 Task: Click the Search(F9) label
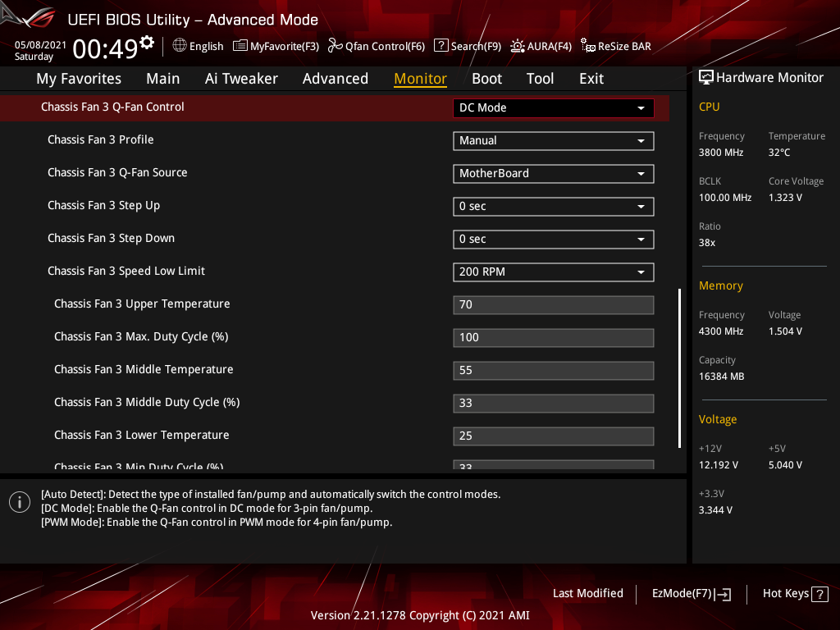pos(476,47)
